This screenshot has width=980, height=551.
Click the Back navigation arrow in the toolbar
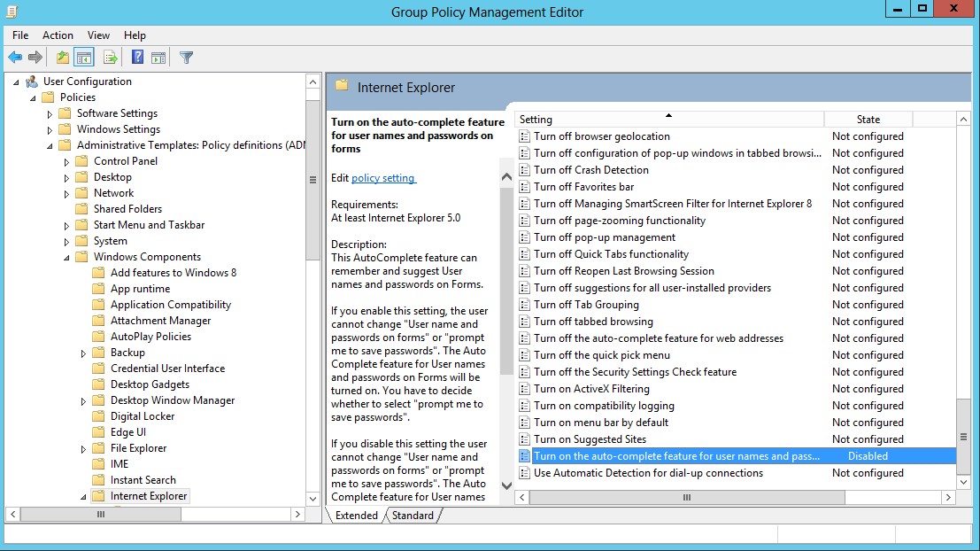click(x=15, y=57)
